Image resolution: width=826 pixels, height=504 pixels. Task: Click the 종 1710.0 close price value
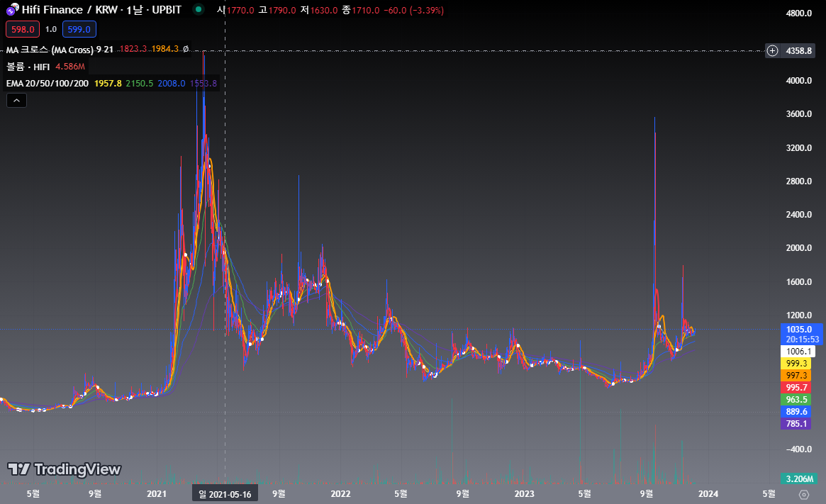(x=361, y=10)
